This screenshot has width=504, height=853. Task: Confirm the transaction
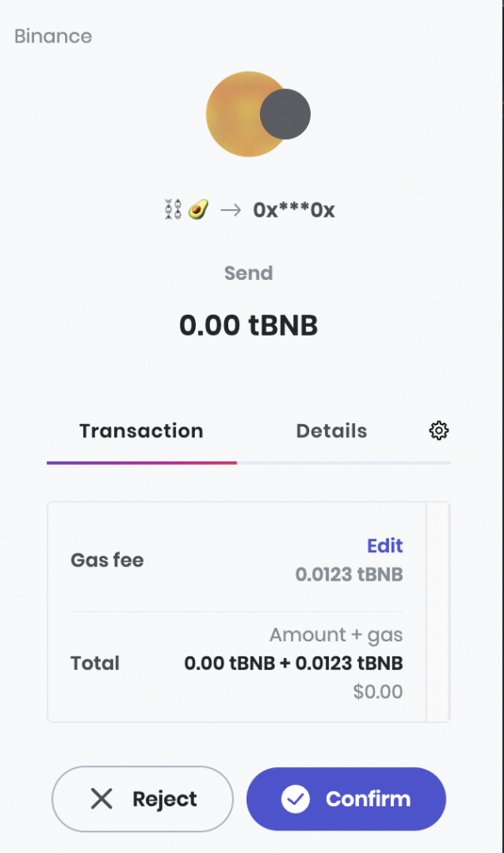pyautogui.click(x=345, y=798)
